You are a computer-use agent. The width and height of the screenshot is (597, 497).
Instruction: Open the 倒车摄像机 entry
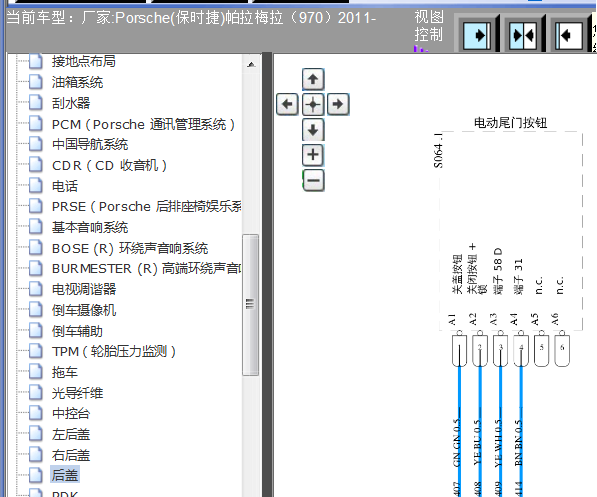pos(84,310)
